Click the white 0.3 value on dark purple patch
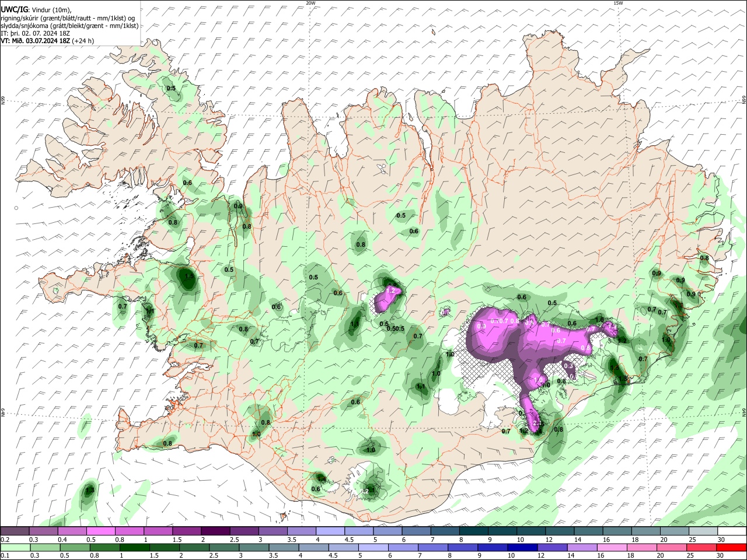 pos(569,366)
